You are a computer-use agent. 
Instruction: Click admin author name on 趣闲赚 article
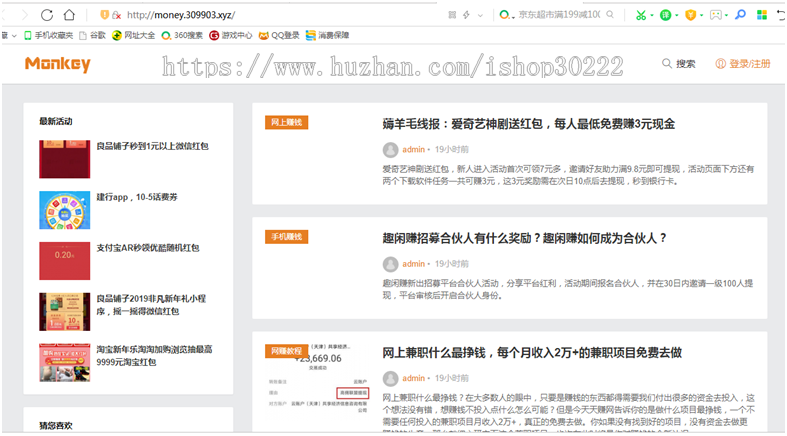pyautogui.click(x=414, y=264)
